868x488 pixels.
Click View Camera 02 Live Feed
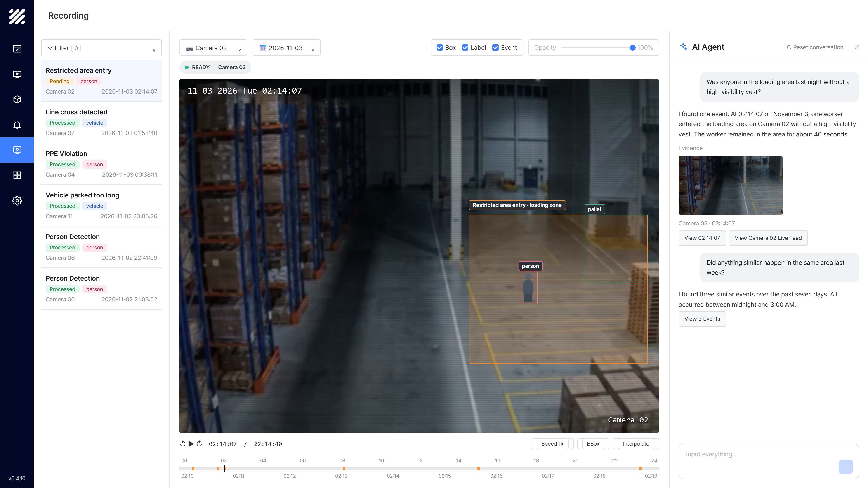point(768,238)
